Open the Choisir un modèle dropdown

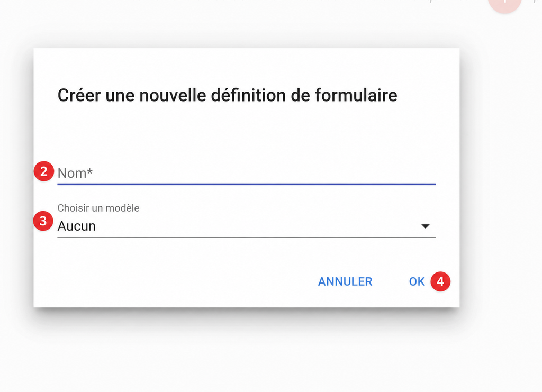coord(246,226)
